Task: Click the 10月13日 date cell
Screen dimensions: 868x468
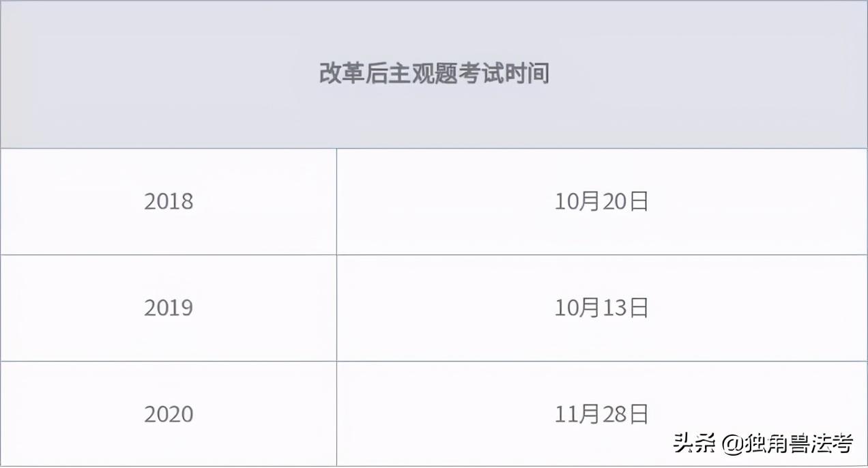Action: tap(601, 308)
